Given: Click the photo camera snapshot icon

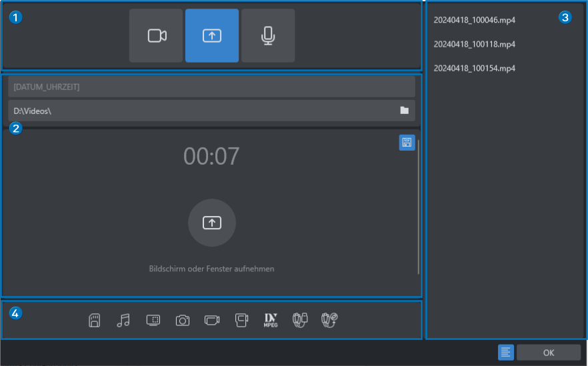Looking at the screenshot, I should (x=183, y=320).
